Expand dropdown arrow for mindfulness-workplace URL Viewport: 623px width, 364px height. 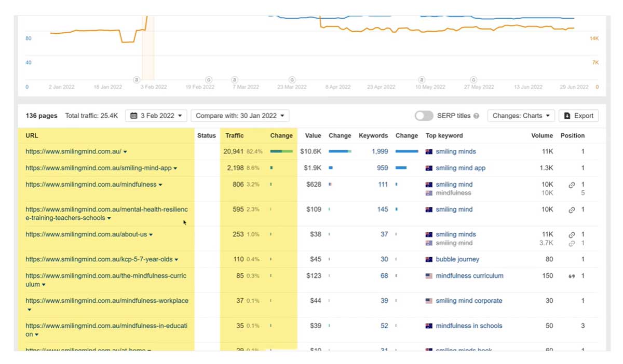(29, 310)
